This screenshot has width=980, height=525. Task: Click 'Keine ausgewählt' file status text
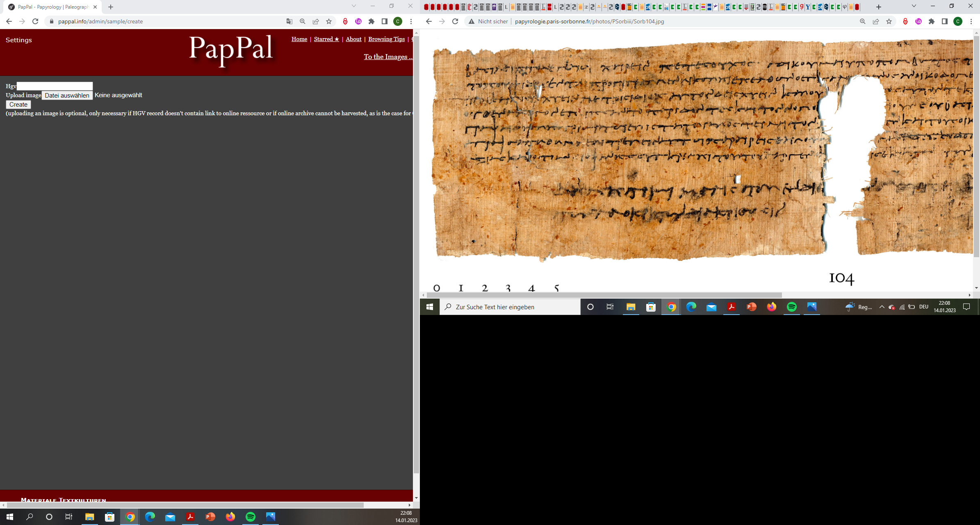(x=119, y=95)
